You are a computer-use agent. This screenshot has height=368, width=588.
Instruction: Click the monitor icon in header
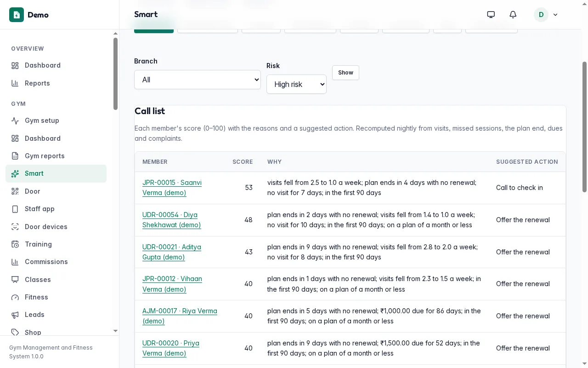pos(491,15)
